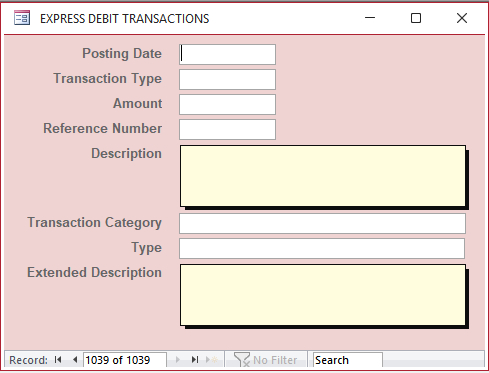Click into the Posting Date field
Viewport: 489px width, 373px height.
(x=227, y=54)
